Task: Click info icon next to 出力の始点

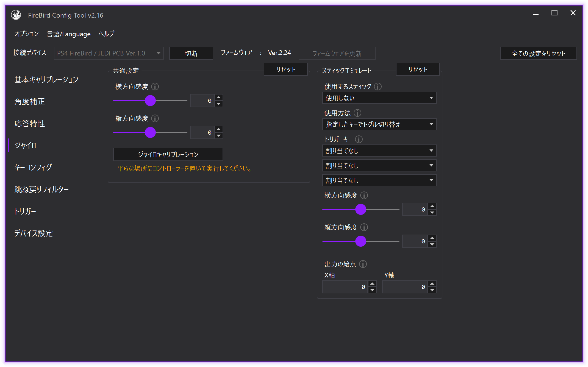Action: (x=363, y=264)
